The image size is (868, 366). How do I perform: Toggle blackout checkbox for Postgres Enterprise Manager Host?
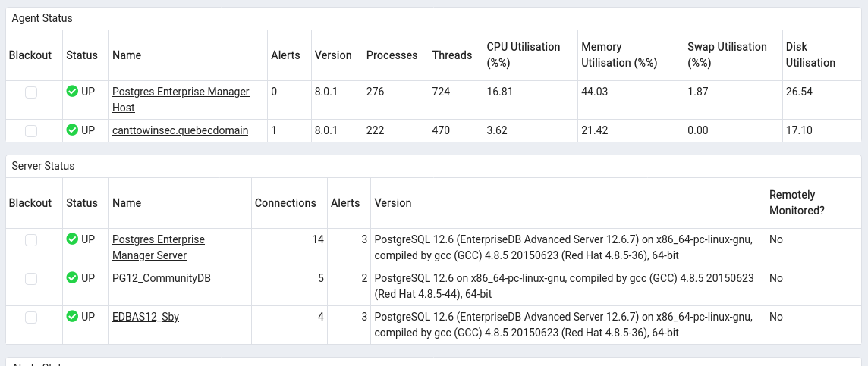pyautogui.click(x=31, y=92)
